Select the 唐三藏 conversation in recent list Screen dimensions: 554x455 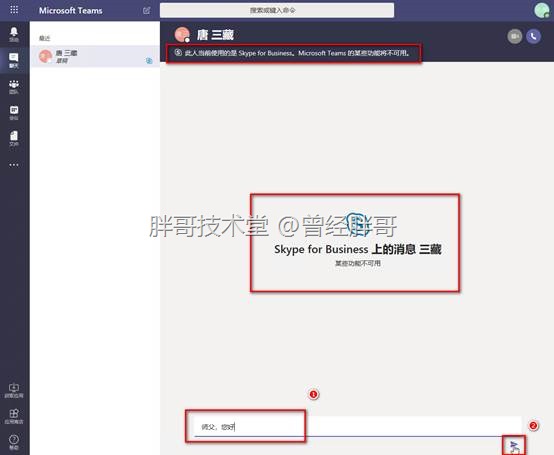(95, 56)
